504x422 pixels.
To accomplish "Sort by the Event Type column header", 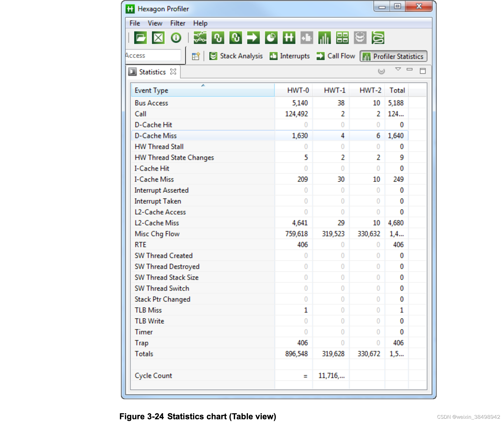I will pyautogui.click(x=203, y=90).
